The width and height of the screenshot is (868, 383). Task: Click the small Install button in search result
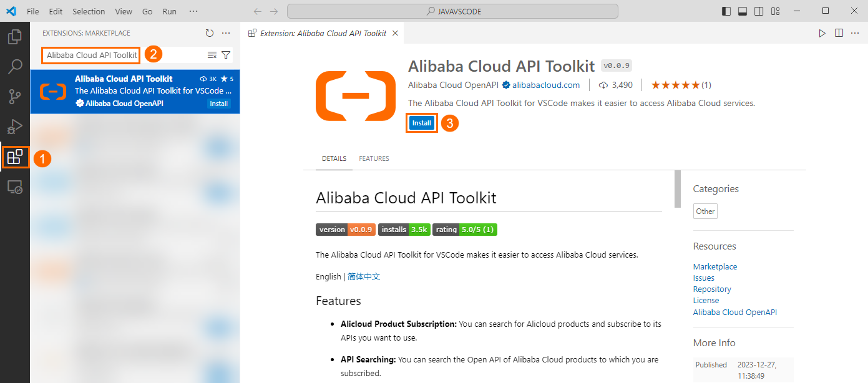pos(218,104)
